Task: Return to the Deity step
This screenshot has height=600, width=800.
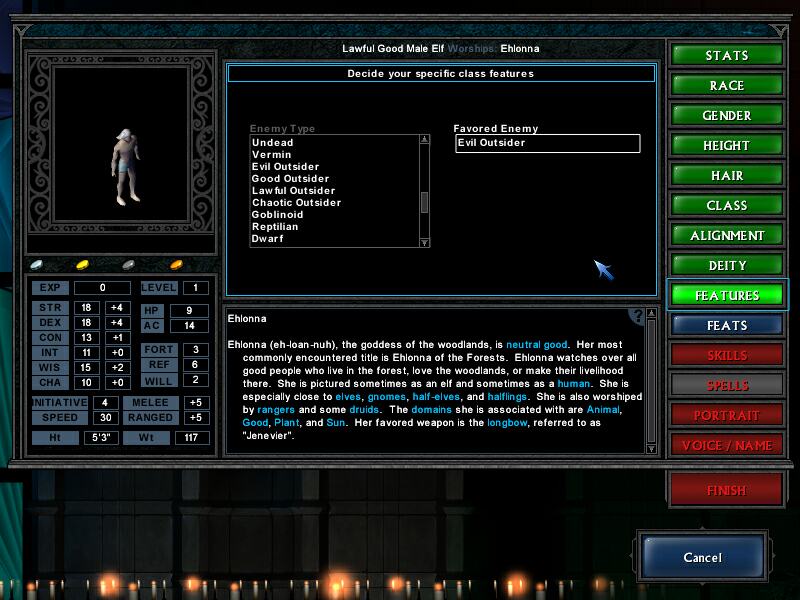Action: pyautogui.click(x=727, y=265)
